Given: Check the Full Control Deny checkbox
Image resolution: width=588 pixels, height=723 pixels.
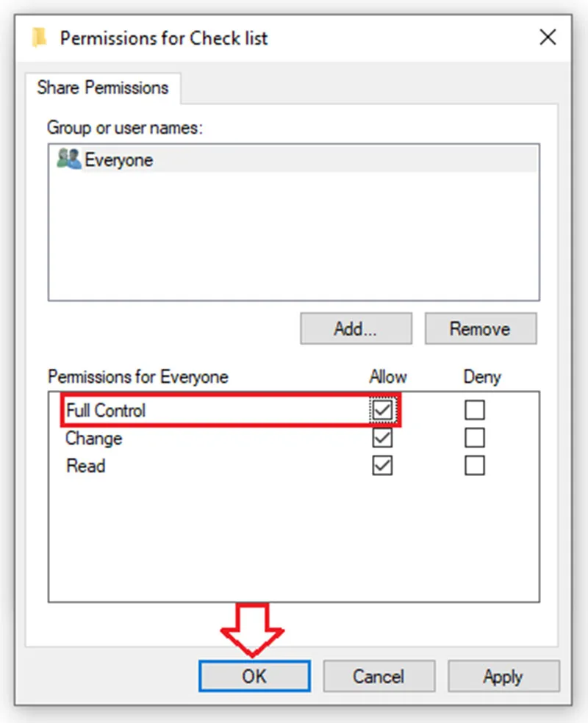Looking at the screenshot, I should tap(475, 410).
